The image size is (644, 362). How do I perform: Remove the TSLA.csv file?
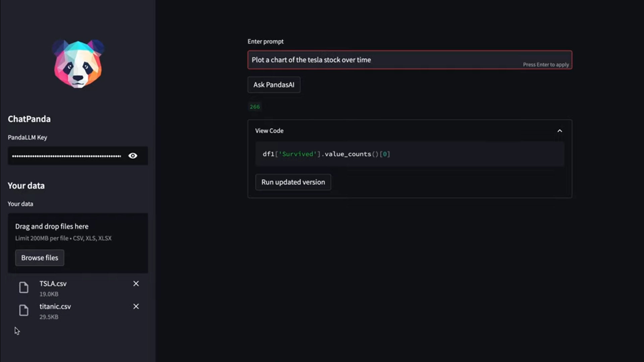pos(136,284)
